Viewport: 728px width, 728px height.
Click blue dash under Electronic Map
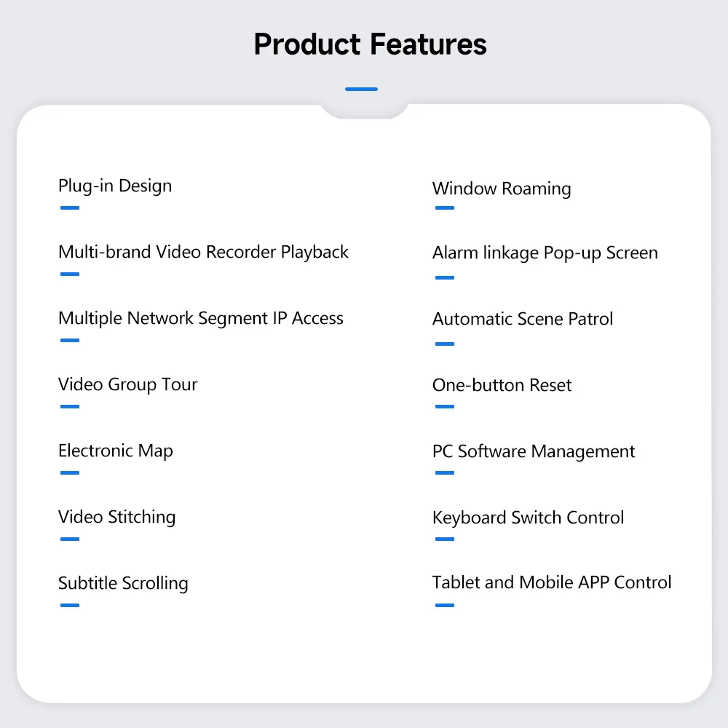click(x=70, y=473)
